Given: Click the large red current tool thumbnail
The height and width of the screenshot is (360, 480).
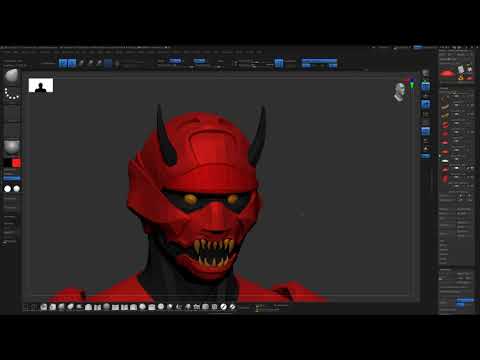Looking at the screenshot, I should point(448,74).
